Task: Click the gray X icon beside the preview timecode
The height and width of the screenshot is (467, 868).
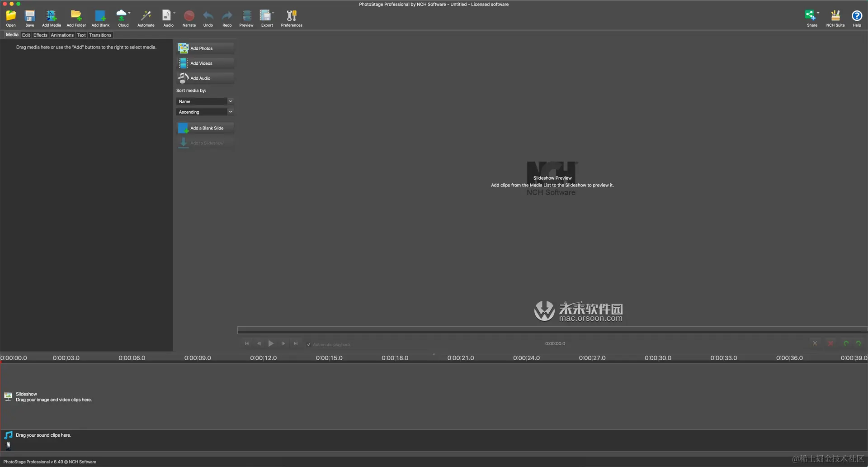Action: (x=815, y=343)
